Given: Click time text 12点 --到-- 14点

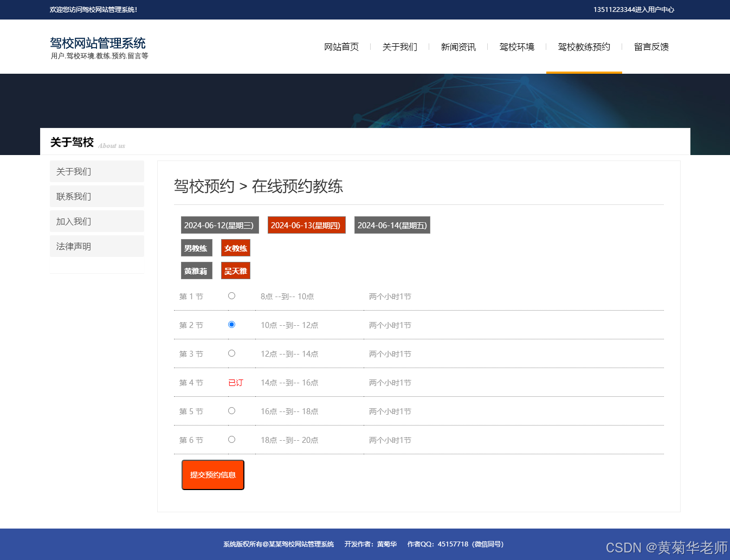Looking at the screenshot, I should coord(289,354).
